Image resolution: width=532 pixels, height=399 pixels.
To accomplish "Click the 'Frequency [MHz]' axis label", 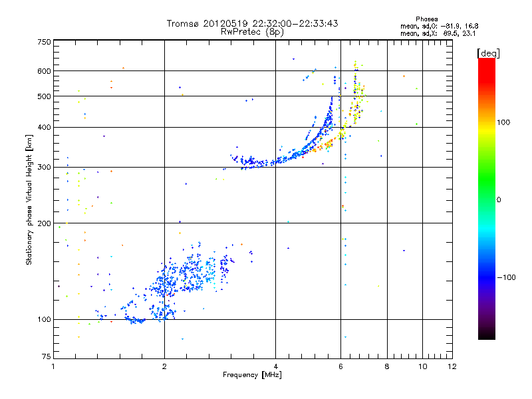I will pos(252,374).
